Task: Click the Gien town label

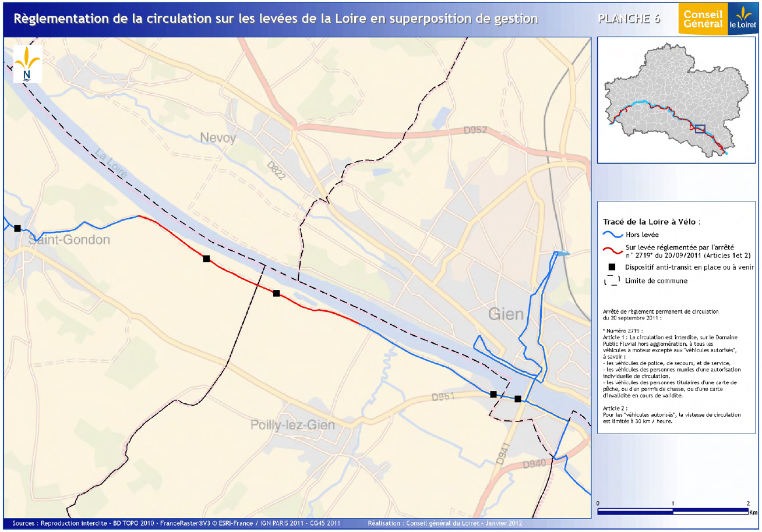Action: pos(506,315)
